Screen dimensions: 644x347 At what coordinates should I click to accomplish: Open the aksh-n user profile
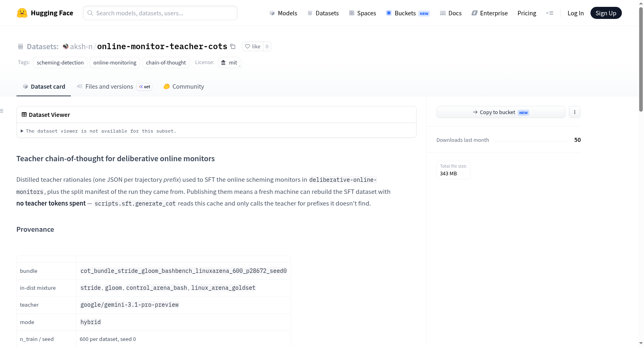(81, 46)
